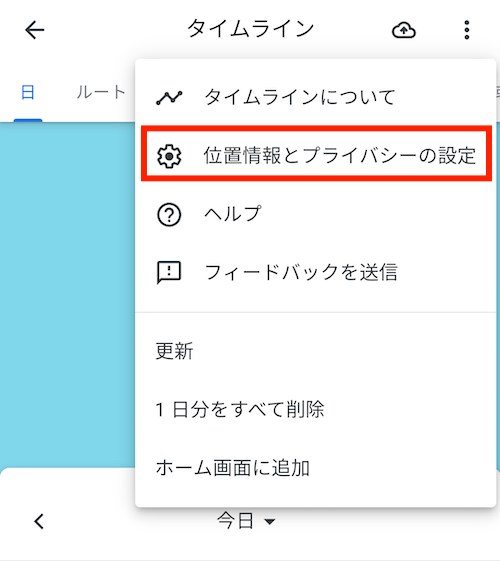500x561 pixels.
Task: Select フィードバックを送信 option
Action: click(316, 273)
